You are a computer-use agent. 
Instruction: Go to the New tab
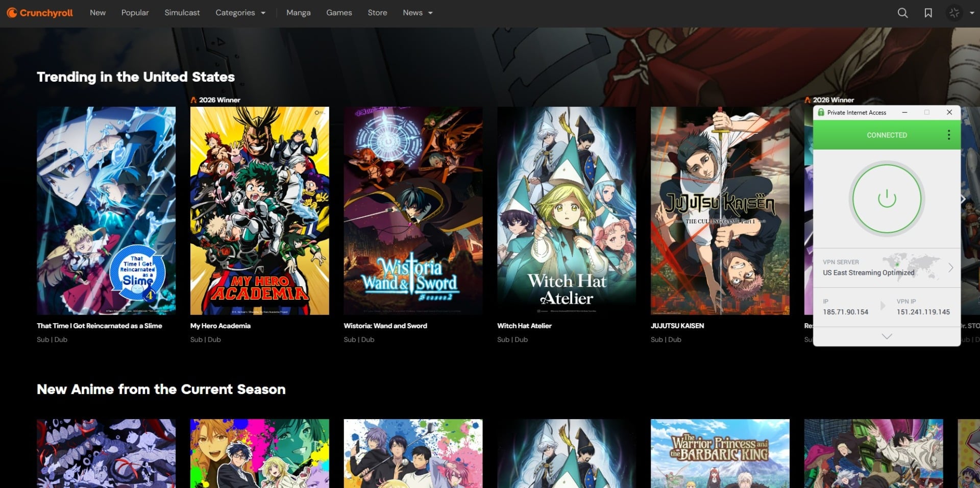pos(97,13)
